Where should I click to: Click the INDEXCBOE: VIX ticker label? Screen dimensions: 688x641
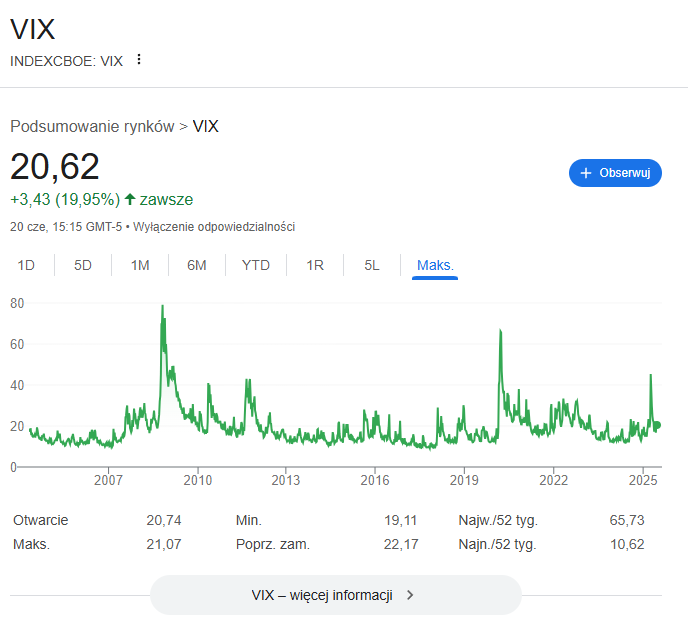66,61
